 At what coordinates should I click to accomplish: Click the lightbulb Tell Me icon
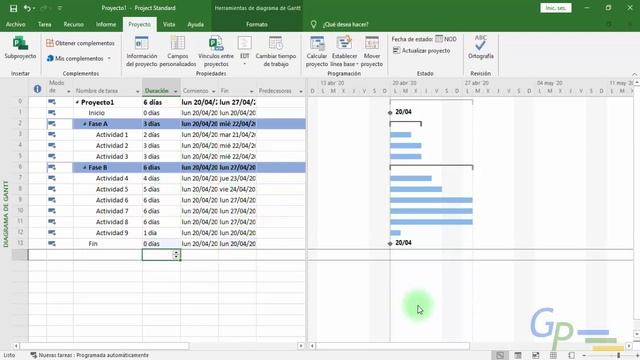tap(313, 24)
